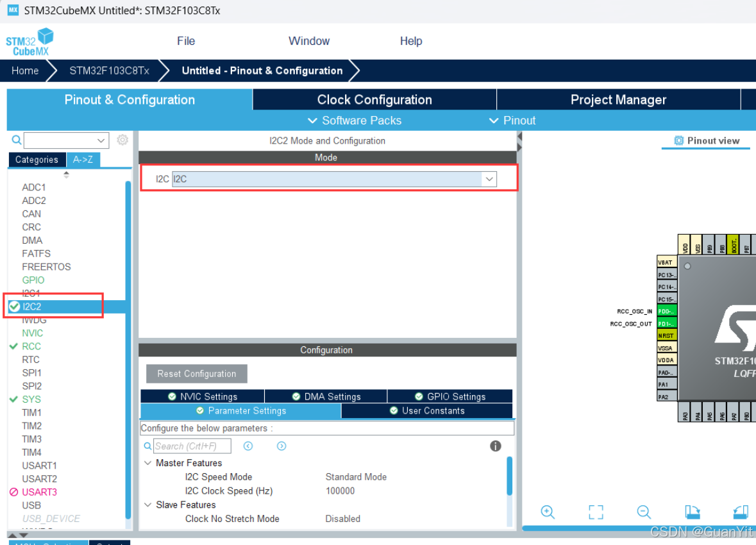Click the I2C2 enabled checkmark icon
The height and width of the screenshot is (545, 756).
(15, 306)
